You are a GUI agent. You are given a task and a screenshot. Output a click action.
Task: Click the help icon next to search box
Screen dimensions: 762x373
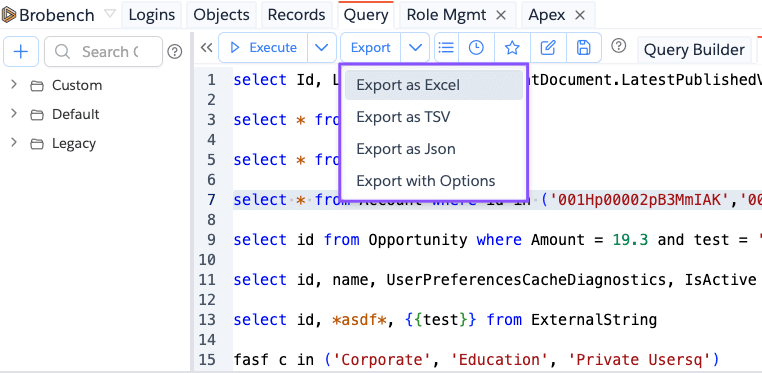click(x=174, y=51)
